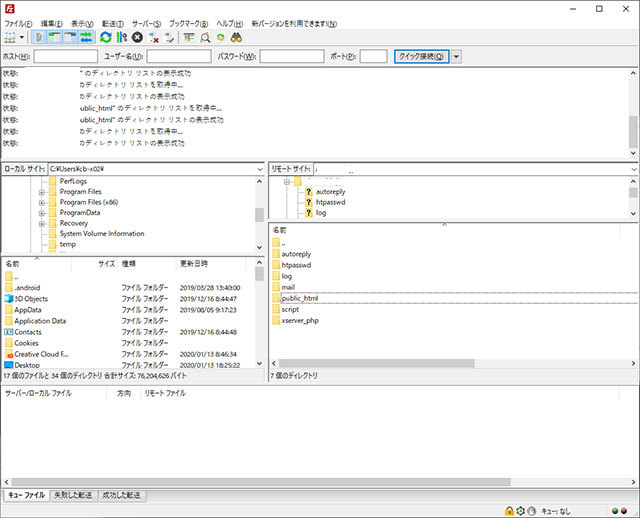The image size is (640, 518).
Task: Click the speed limits gear icon in status bar
Action: (x=520, y=511)
